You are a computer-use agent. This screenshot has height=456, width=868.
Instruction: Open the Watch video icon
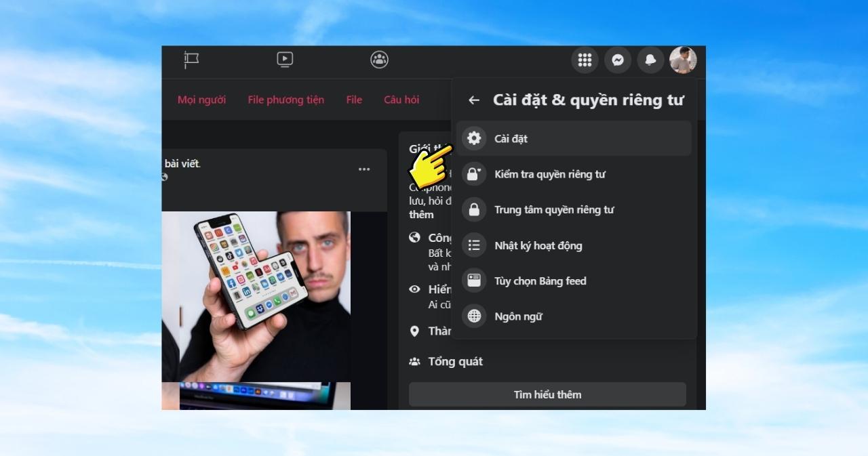point(285,60)
